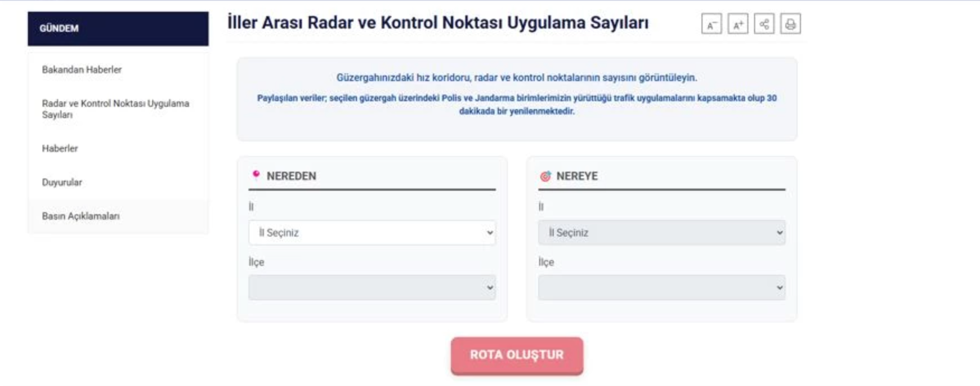The height and width of the screenshot is (386, 980).
Task: Open the NEREDEN İlçe dropdown
Action: [372, 288]
